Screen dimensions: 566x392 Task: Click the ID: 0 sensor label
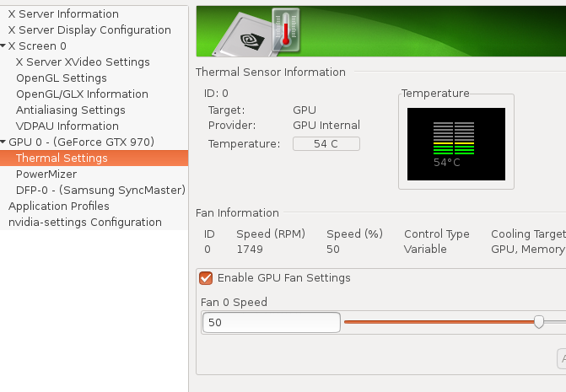tap(216, 94)
